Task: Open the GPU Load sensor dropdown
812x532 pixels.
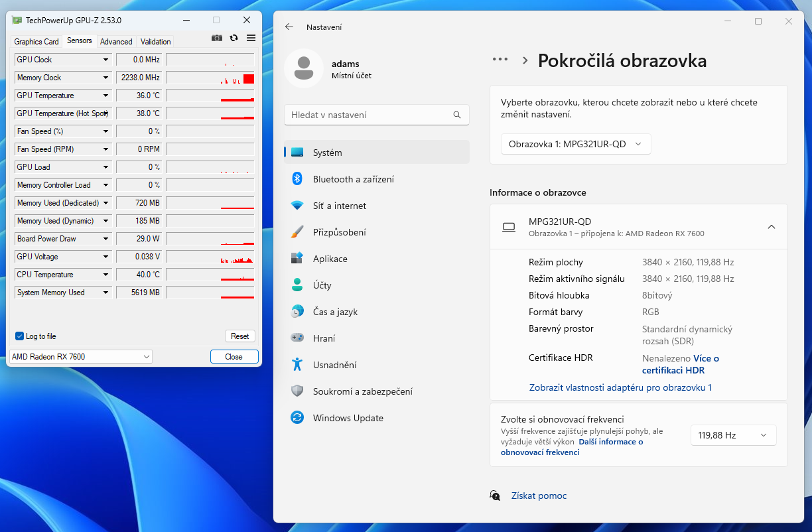Action: [x=105, y=167]
